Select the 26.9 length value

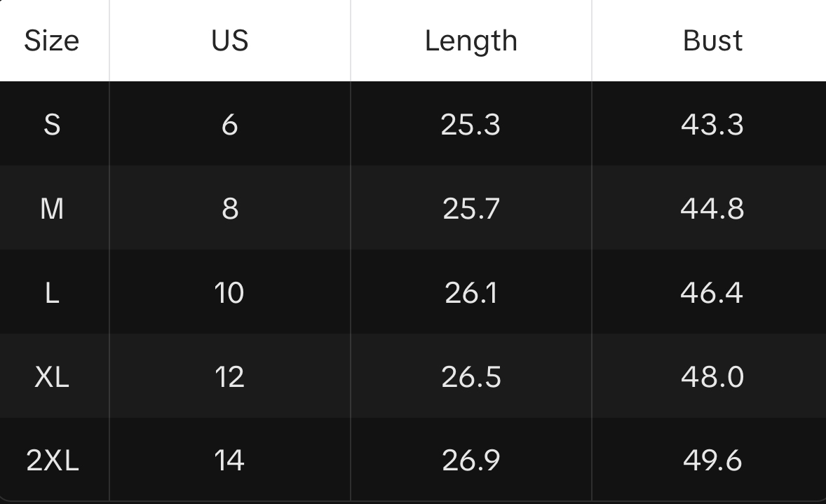pyautogui.click(x=470, y=461)
